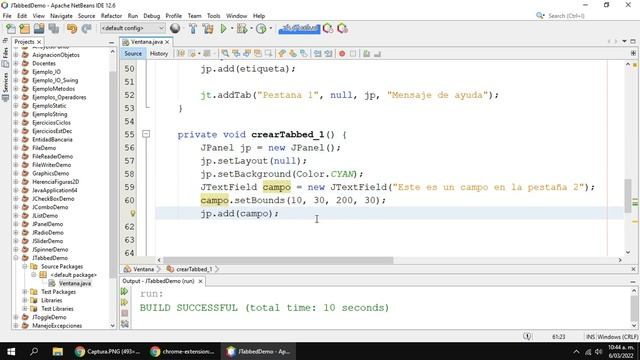Click the Toggle Bookmark icon in editor toolbar
The height and width of the screenshot is (360, 640).
pos(304,53)
